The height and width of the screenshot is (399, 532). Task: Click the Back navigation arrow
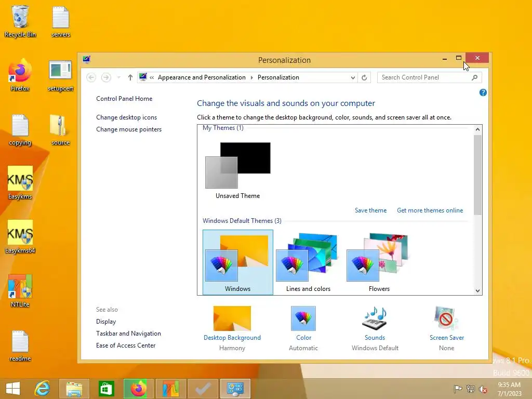click(91, 77)
